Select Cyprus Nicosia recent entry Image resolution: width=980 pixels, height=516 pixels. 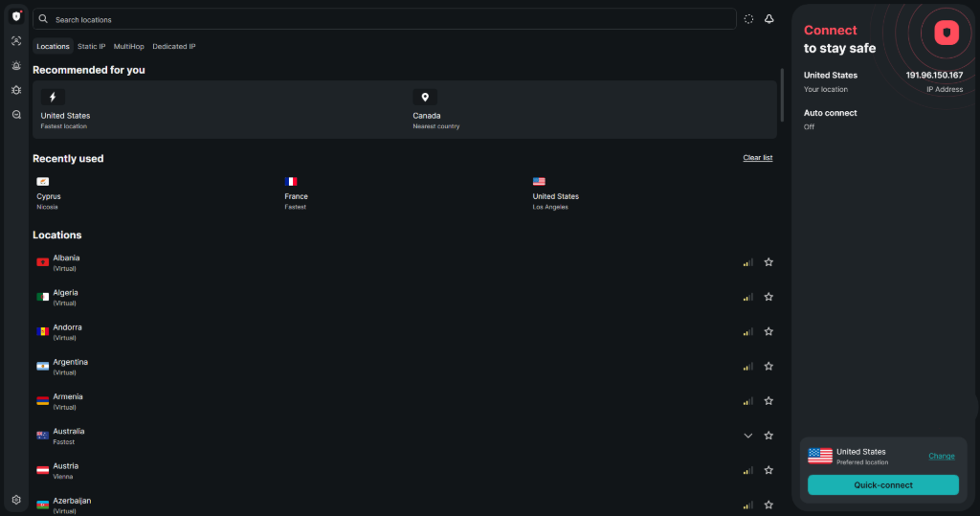(156, 193)
